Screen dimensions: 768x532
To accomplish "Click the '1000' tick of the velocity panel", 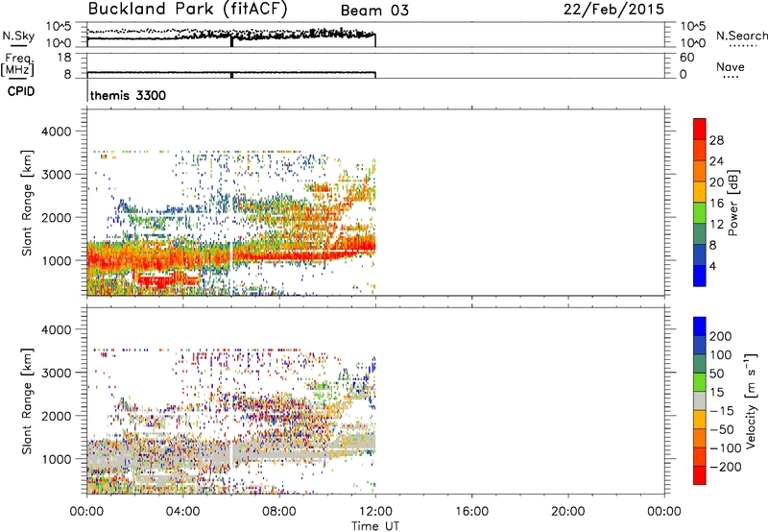I will [56, 459].
